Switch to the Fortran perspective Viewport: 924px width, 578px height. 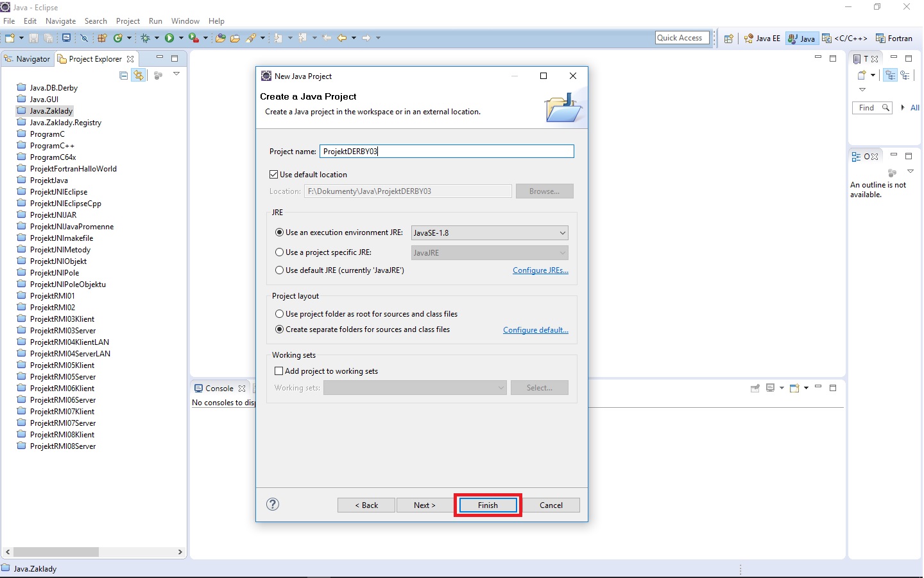click(894, 39)
